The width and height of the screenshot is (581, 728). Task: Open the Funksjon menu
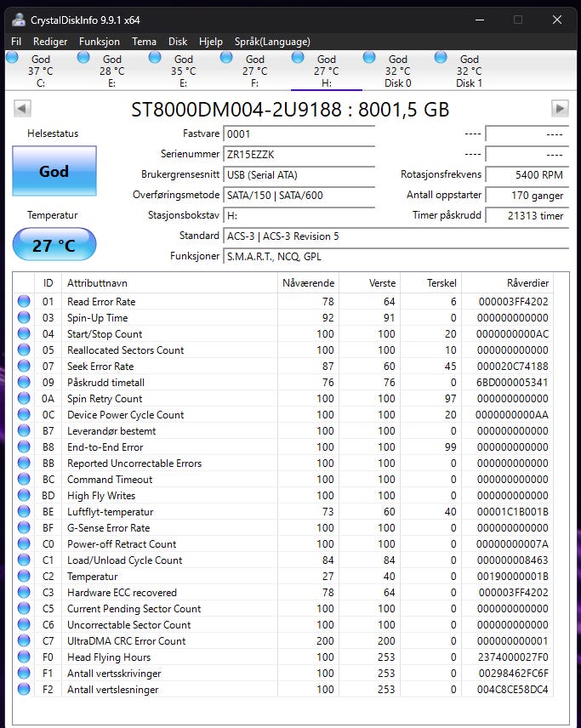tap(100, 42)
